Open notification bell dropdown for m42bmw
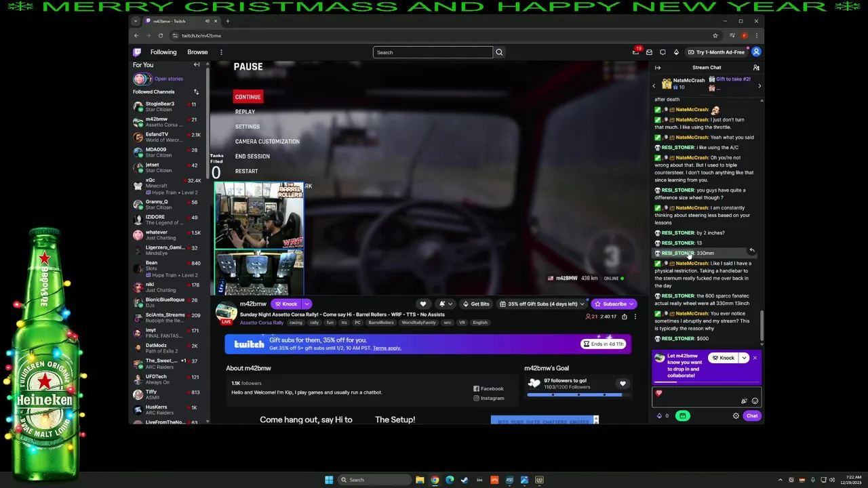This screenshot has height=488, width=868. (x=445, y=304)
